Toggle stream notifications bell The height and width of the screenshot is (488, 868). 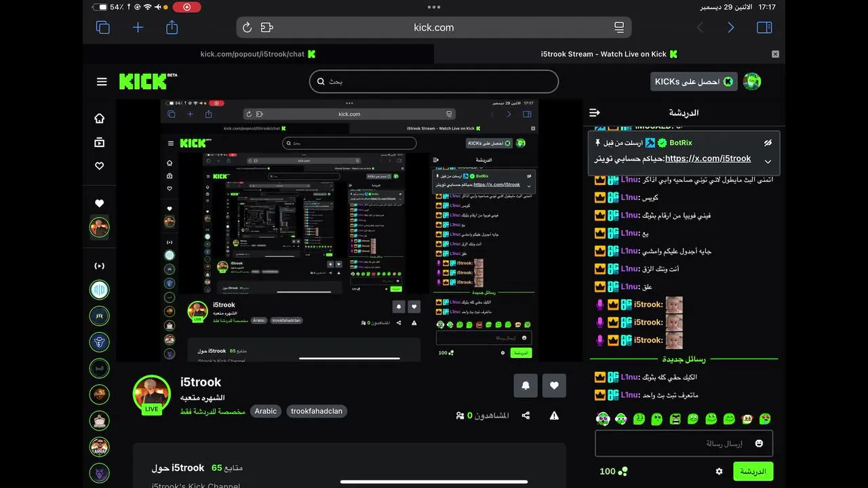(x=526, y=386)
